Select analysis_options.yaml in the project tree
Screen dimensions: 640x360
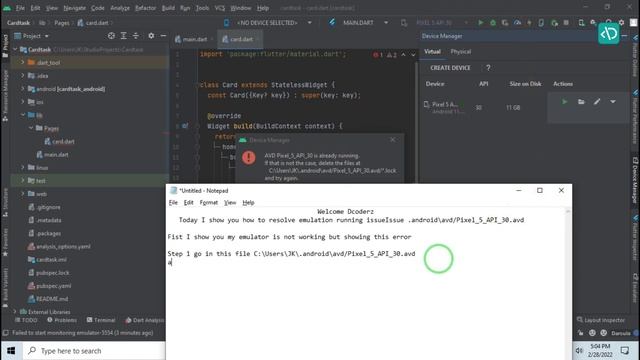(59, 246)
